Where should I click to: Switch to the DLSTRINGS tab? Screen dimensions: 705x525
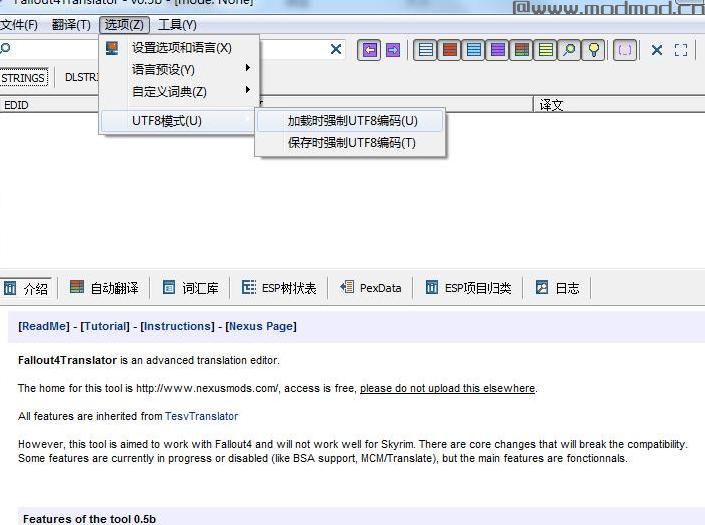pos(81,77)
